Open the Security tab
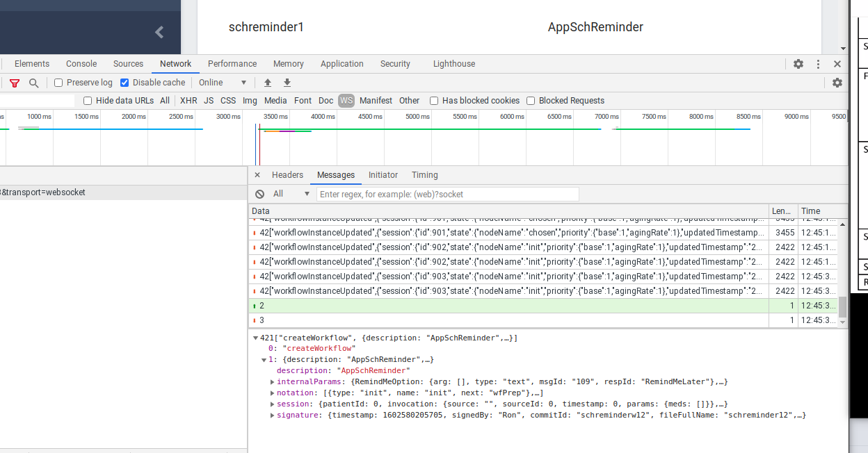Viewport: 868px width, 453px height. 395,64
